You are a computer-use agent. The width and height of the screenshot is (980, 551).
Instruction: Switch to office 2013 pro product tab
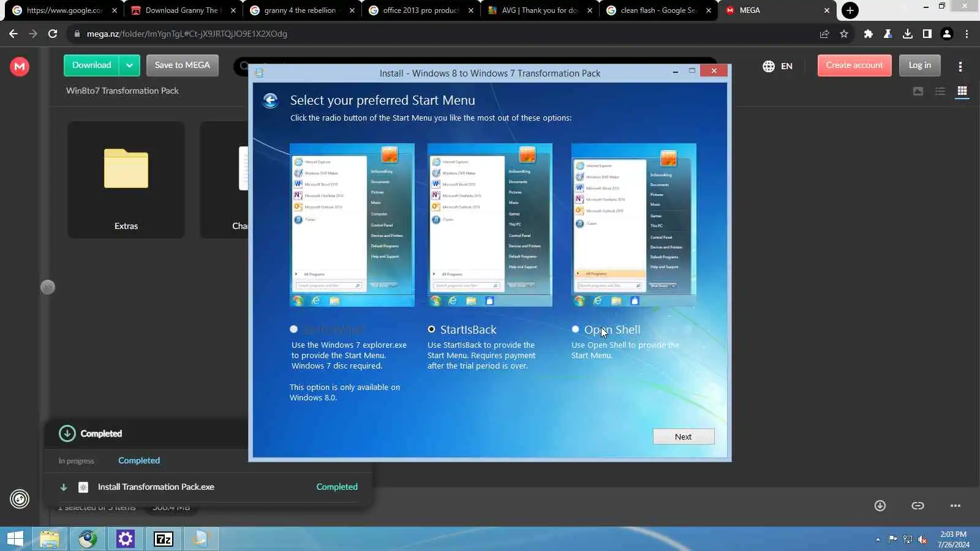tap(420, 10)
